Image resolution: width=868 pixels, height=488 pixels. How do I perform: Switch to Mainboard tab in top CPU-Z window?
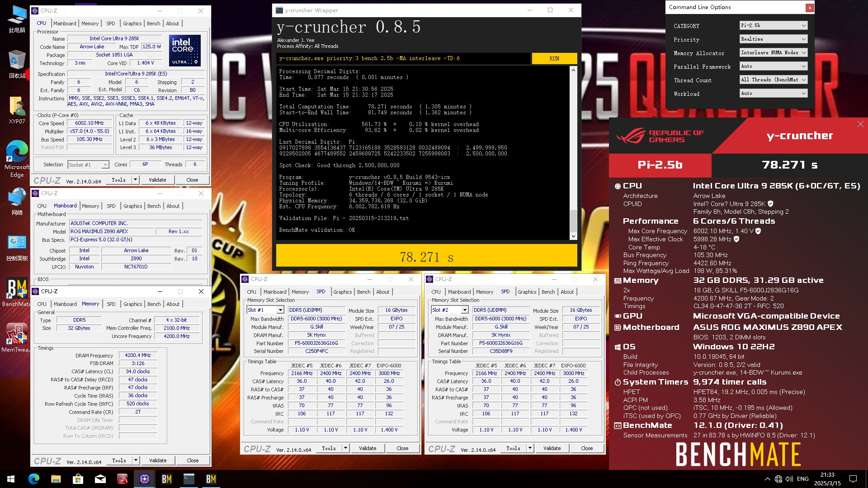click(x=65, y=23)
